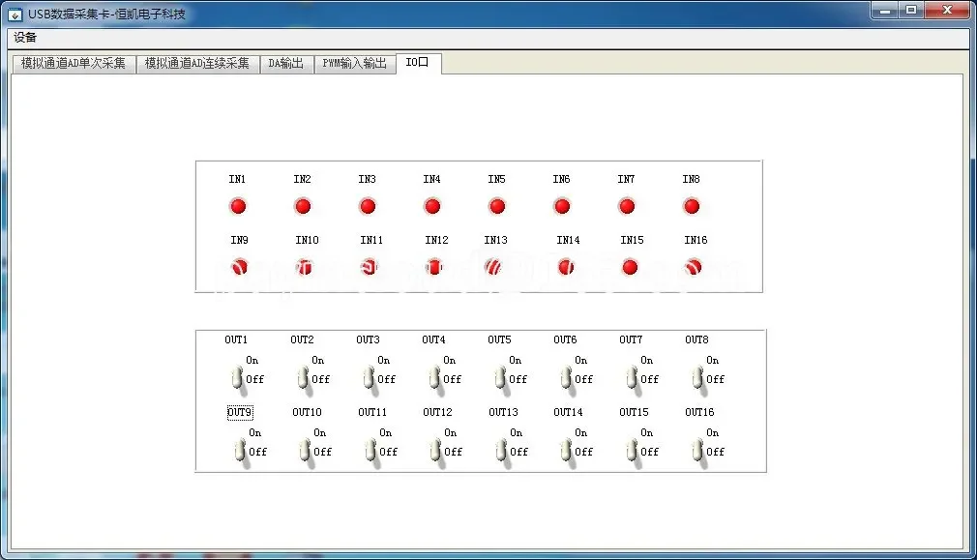Click the OUT8 label text
The image size is (977, 560).
tap(696, 339)
